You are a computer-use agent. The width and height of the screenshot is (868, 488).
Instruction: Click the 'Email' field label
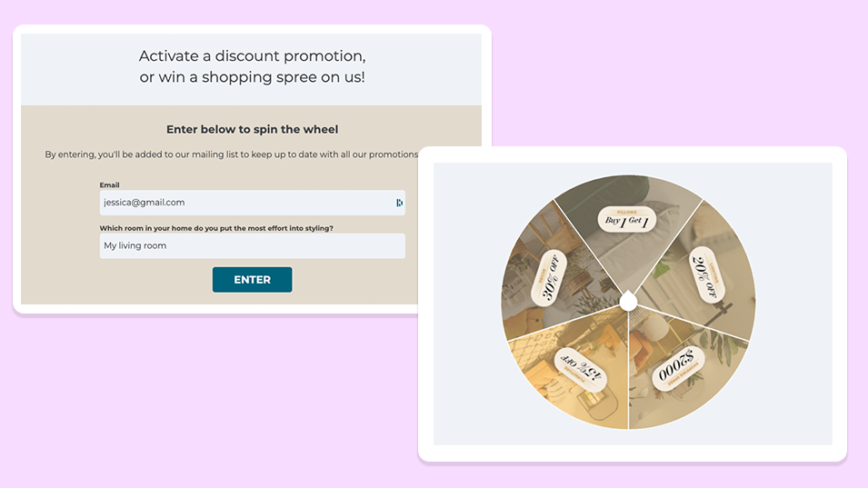coord(109,185)
